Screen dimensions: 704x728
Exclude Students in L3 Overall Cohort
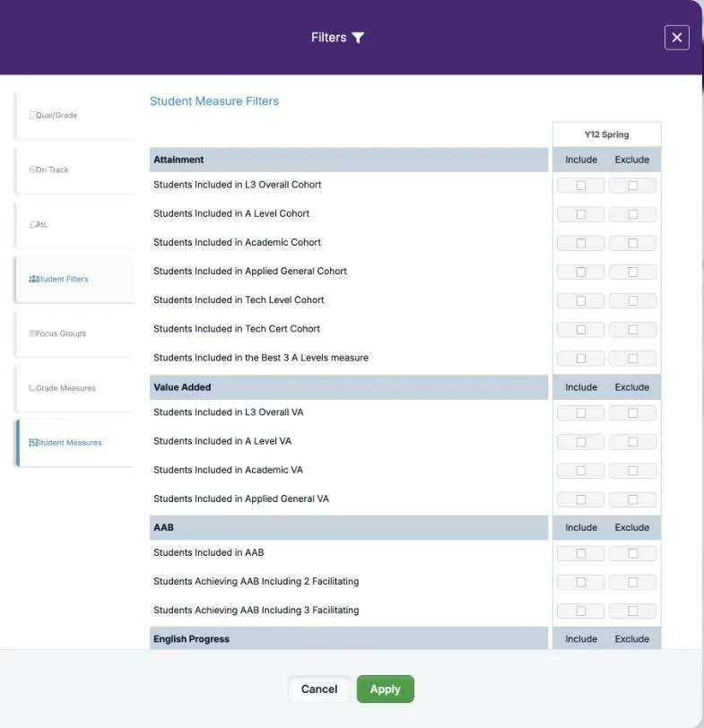click(x=632, y=186)
